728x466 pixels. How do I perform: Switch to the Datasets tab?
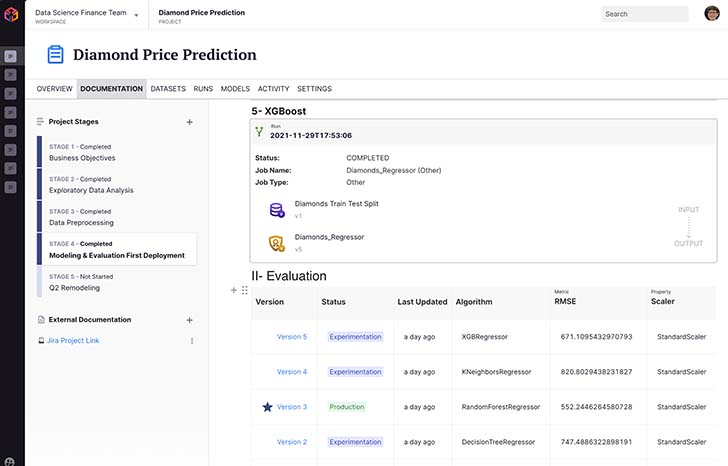coord(168,89)
